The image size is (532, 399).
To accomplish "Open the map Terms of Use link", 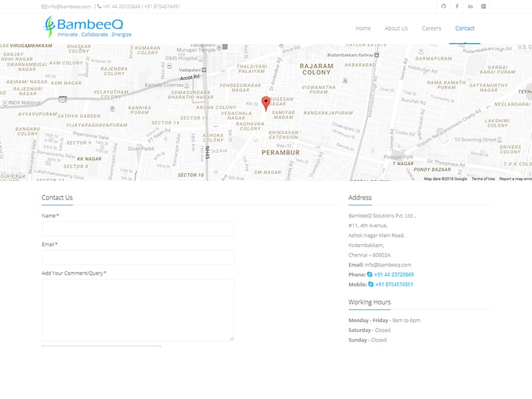I will click(x=483, y=179).
